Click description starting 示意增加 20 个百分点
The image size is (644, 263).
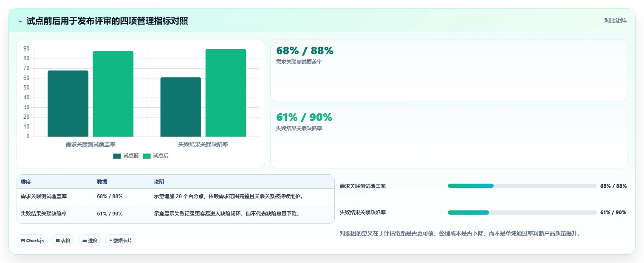click(x=229, y=196)
